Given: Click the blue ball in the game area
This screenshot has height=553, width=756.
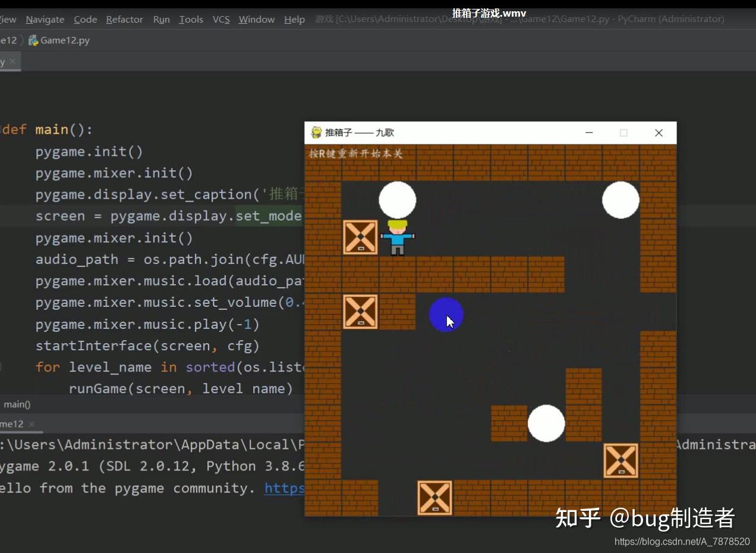Looking at the screenshot, I should click(446, 314).
